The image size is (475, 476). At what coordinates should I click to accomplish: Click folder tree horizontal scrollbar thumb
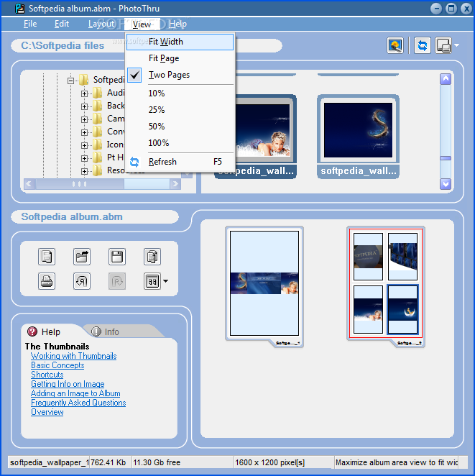pyautogui.click(x=80, y=184)
